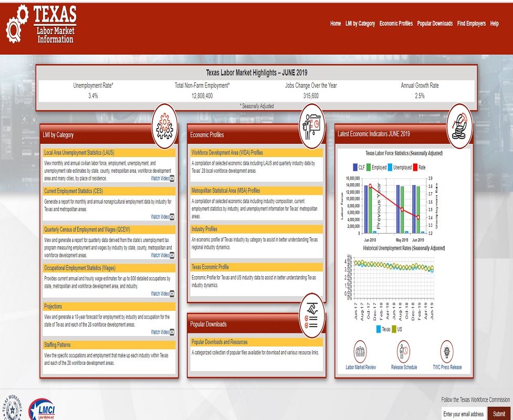Open the Projections section link
The width and height of the screenshot is (513, 420).
tap(53, 307)
